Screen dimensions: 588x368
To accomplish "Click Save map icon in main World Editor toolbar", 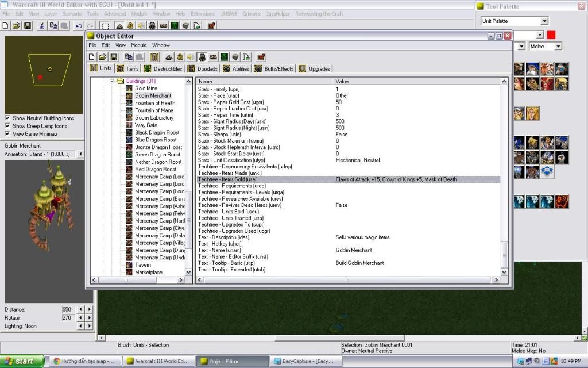I will coord(28,25).
